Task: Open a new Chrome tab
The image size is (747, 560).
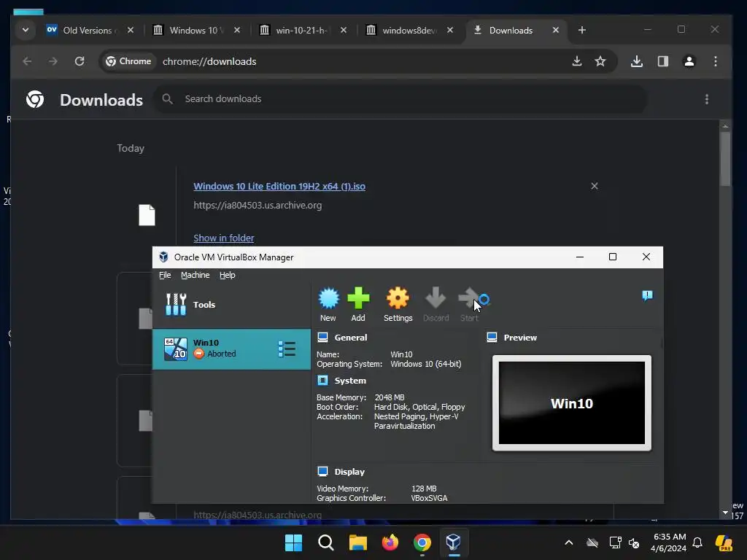Action: (x=581, y=30)
